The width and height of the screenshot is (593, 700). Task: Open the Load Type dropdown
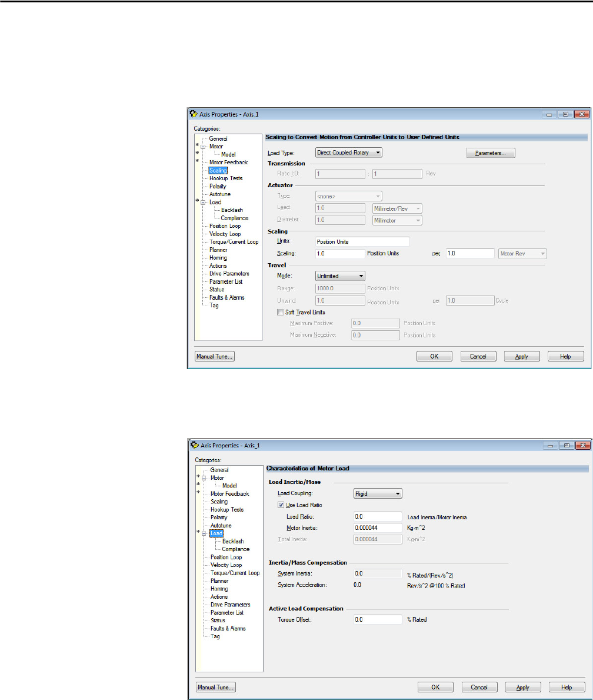[x=349, y=152]
